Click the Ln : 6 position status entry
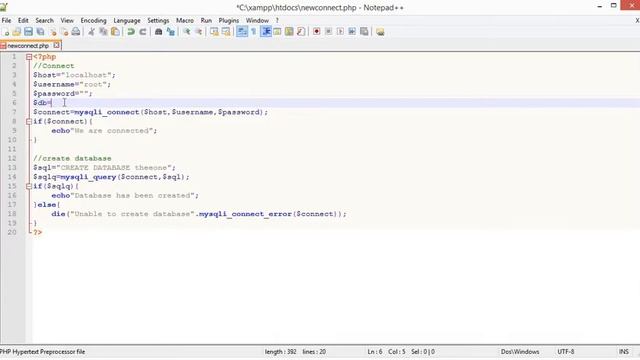Viewport: 640px width, 360px height. tap(375, 352)
